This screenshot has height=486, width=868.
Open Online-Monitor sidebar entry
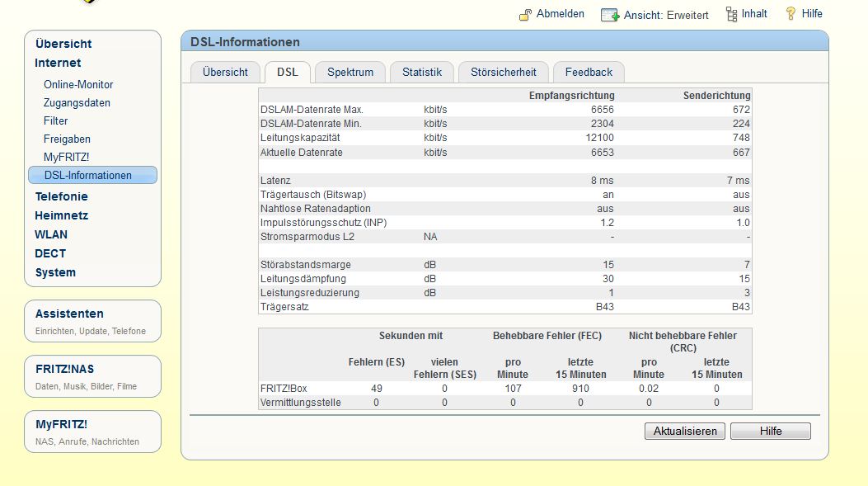pos(78,85)
